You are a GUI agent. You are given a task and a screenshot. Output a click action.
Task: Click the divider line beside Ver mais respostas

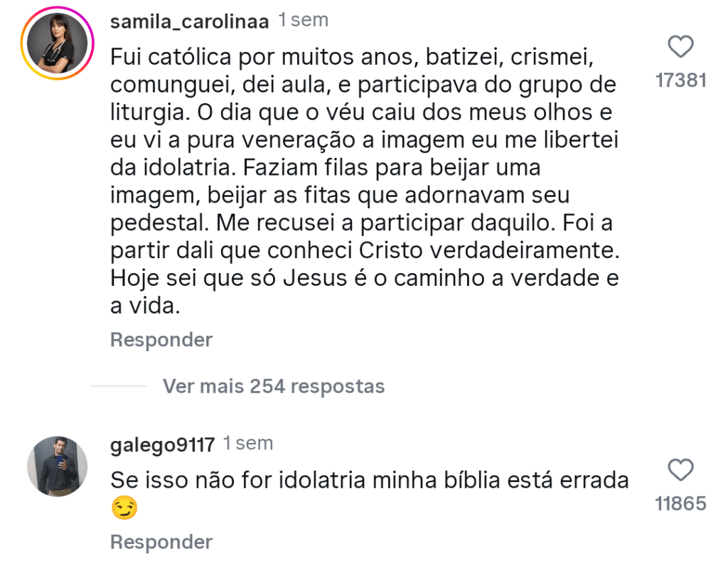pyautogui.click(x=119, y=386)
